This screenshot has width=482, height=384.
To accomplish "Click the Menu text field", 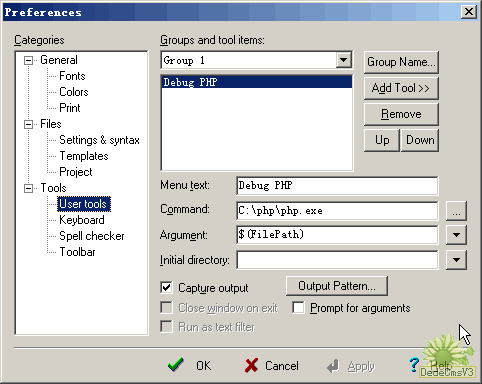I will 337,186.
